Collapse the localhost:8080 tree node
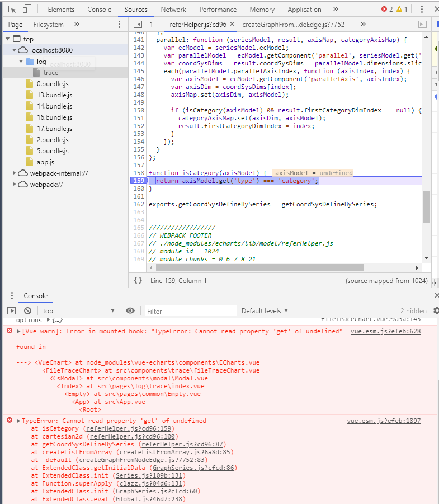This screenshot has width=439, height=504. coord(15,50)
